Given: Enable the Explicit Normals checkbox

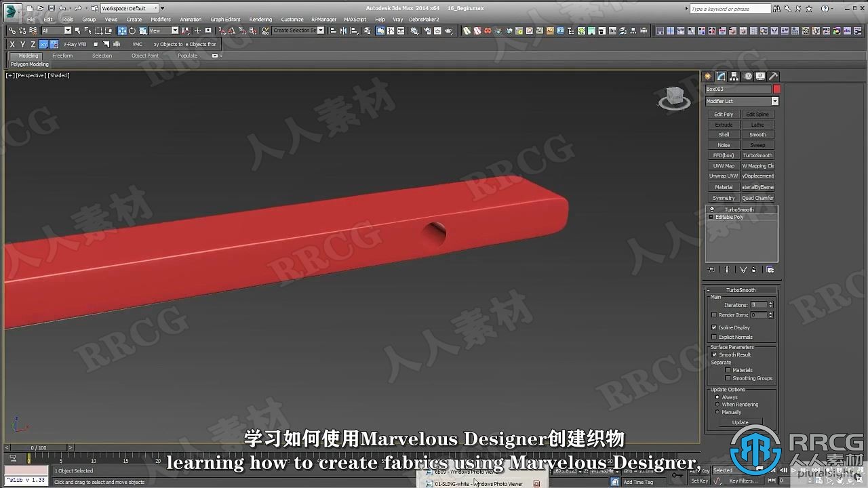Looking at the screenshot, I should [x=714, y=337].
